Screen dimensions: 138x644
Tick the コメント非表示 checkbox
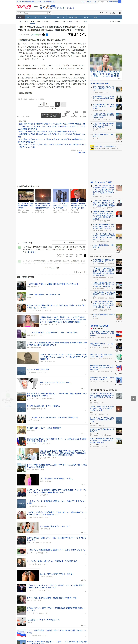coord(75,272)
